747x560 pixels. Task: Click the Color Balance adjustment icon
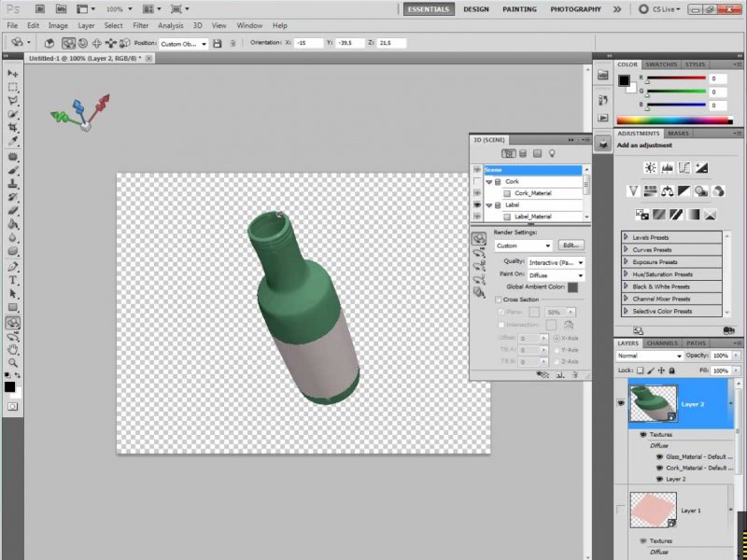tap(666, 191)
